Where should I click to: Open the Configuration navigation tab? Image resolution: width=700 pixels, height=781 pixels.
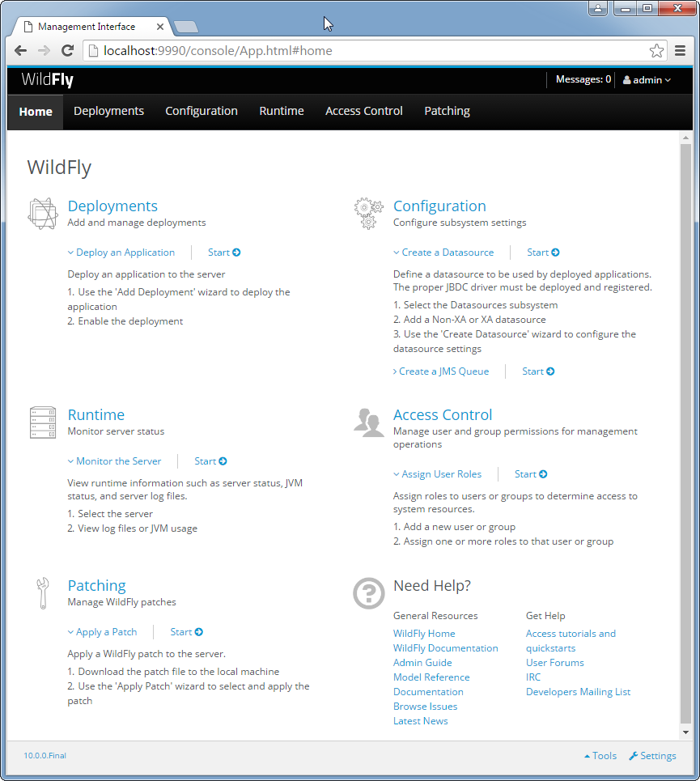point(202,111)
